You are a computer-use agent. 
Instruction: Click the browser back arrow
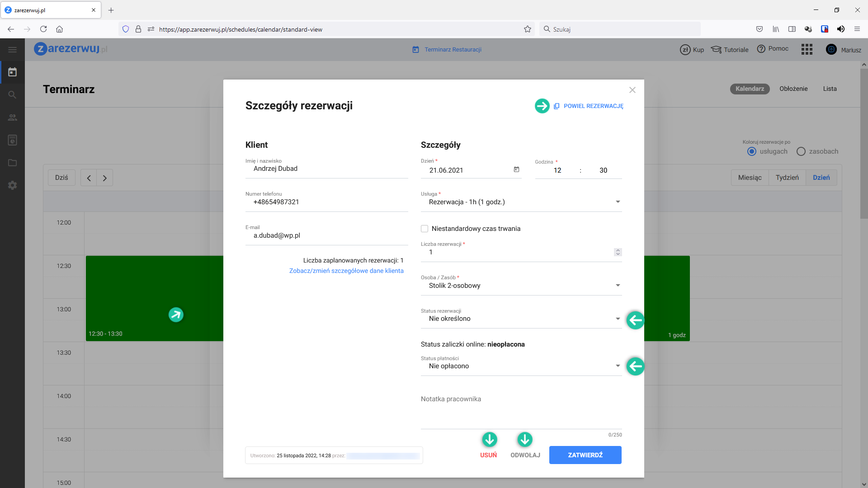(x=11, y=29)
